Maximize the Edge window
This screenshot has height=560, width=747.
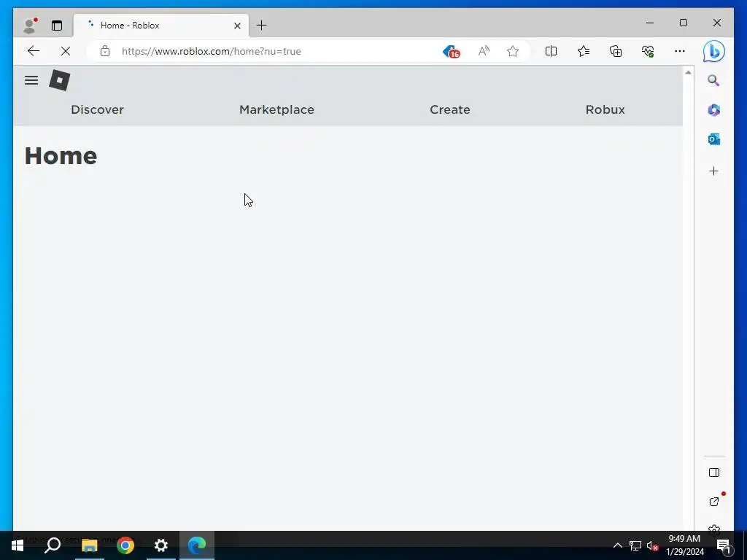[683, 23]
